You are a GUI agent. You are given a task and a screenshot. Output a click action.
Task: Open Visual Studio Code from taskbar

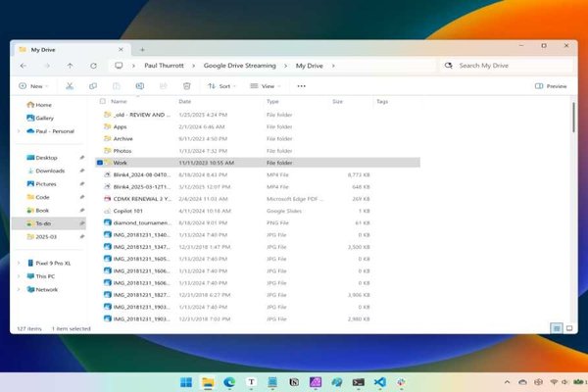point(380,382)
